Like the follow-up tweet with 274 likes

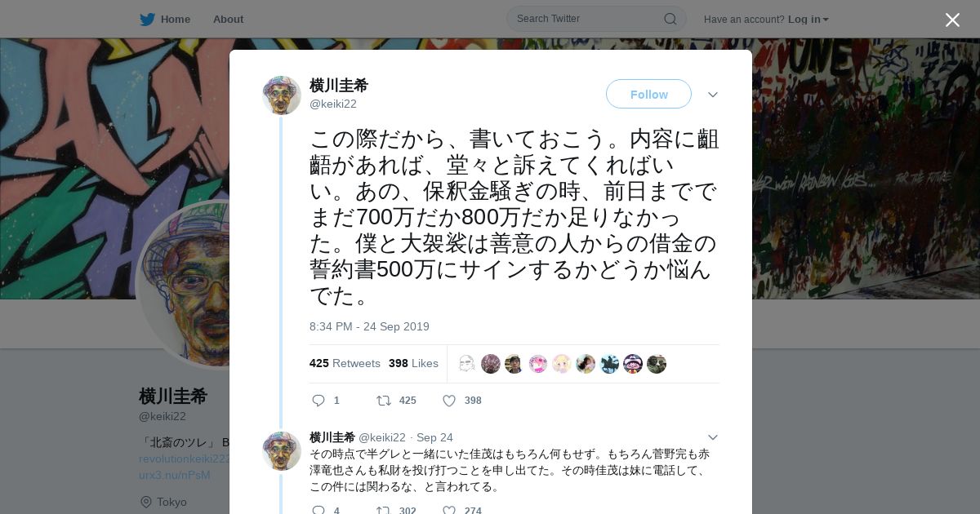coord(449,511)
